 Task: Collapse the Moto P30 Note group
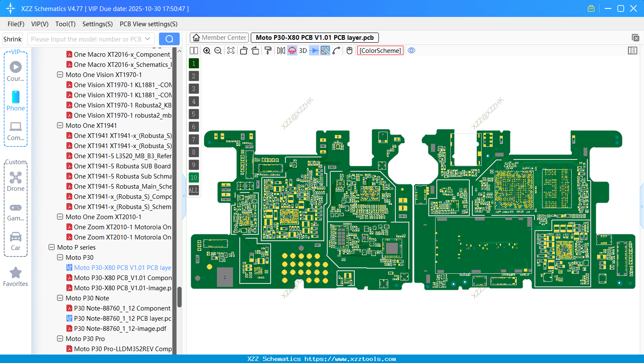coord(60,298)
